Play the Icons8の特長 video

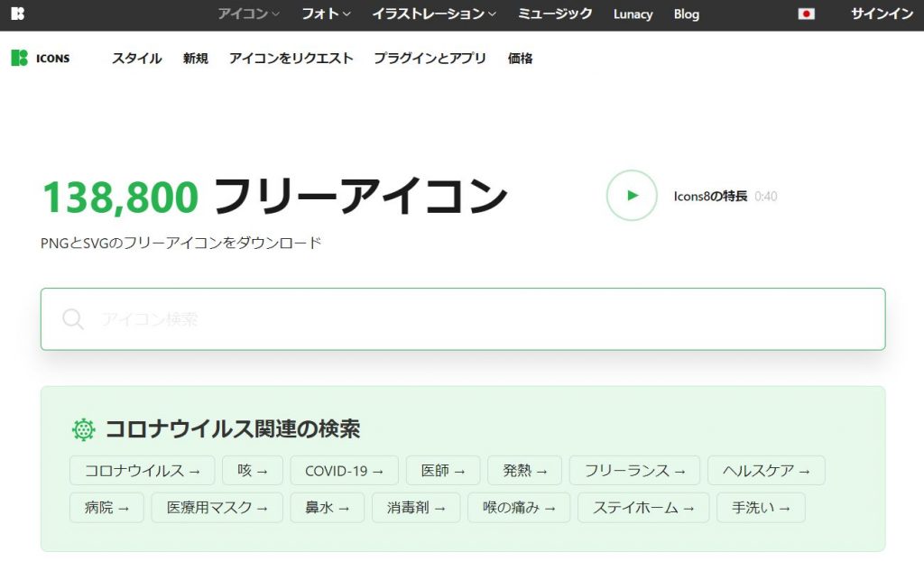pyautogui.click(x=632, y=195)
